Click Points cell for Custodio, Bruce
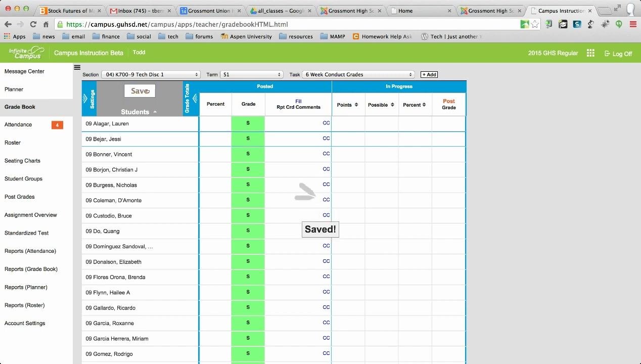This screenshot has height=364, width=641. (348, 216)
